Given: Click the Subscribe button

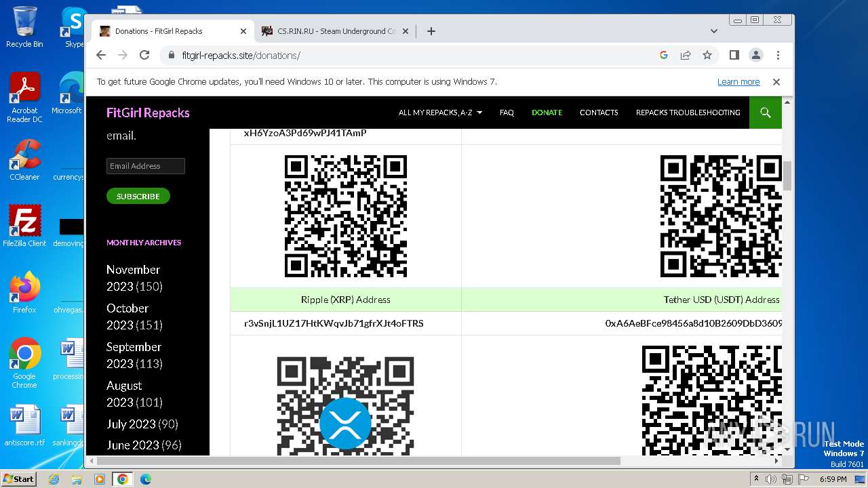Looking at the screenshot, I should click(x=138, y=196).
